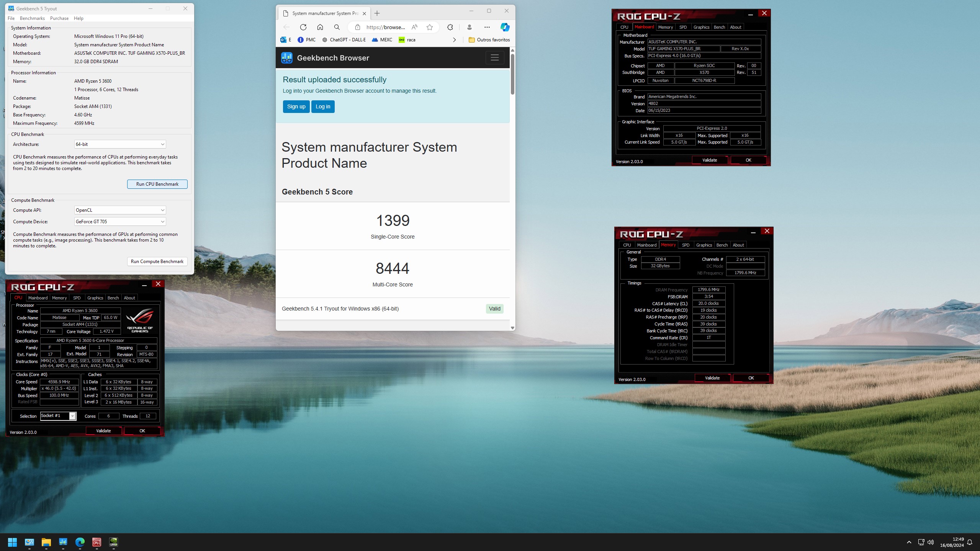980x551 pixels.
Task: Open Microsoft Edge from taskbar
Action: pyautogui.click(x=80, y=542)
